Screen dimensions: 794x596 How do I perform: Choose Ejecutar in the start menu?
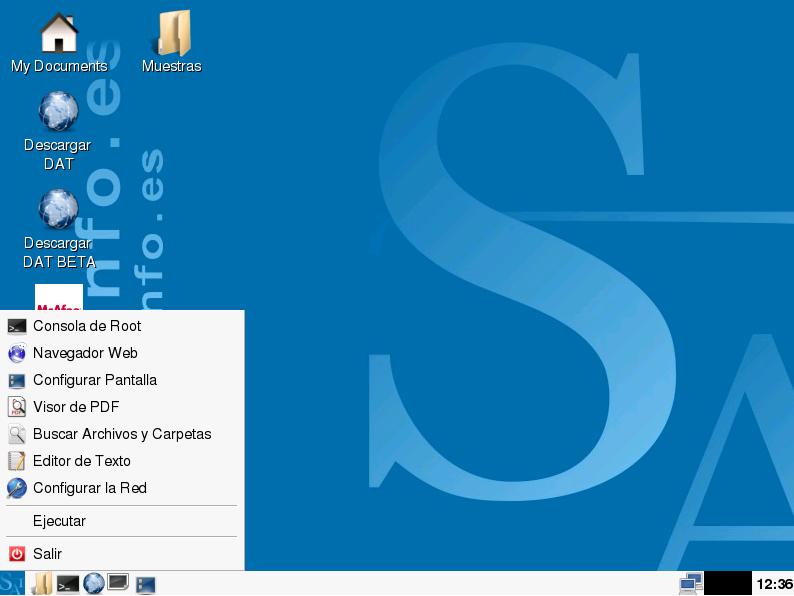(122, 521)
